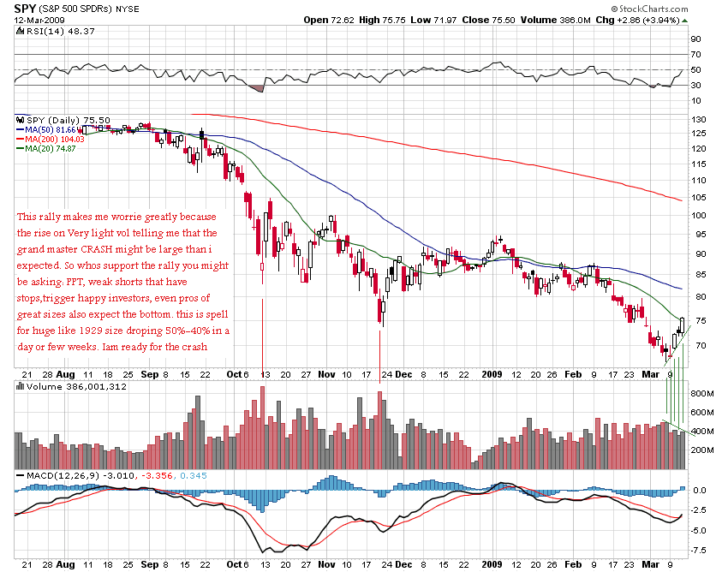This screenshot has height=572, width=728.
Task: Click Aug on the MACD panel's date axis
Action: point(65,564)
